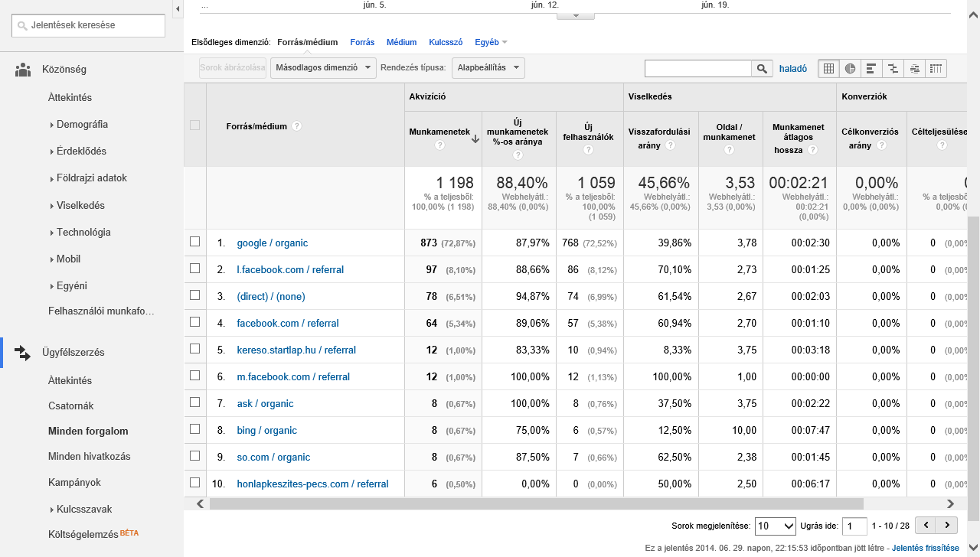This screenshot has height=557, width=980.
Task: Open the l.facebook.com / referral link
Action: click(290, 269)
